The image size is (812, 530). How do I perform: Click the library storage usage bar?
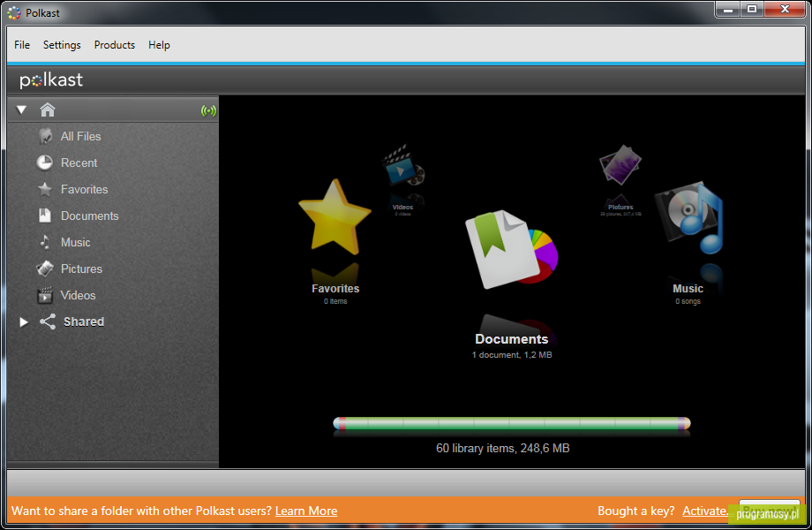point(512,423)
